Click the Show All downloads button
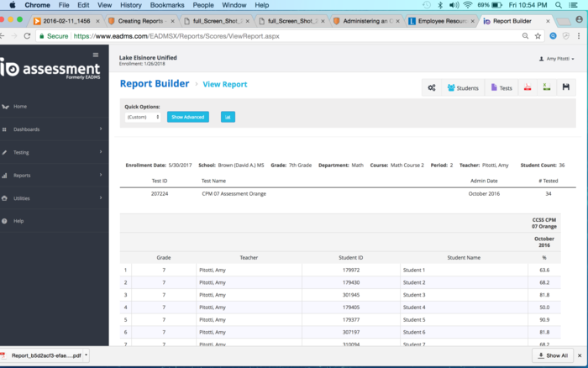The height and width of the screenshot is (368, 588). click(551, 355)
